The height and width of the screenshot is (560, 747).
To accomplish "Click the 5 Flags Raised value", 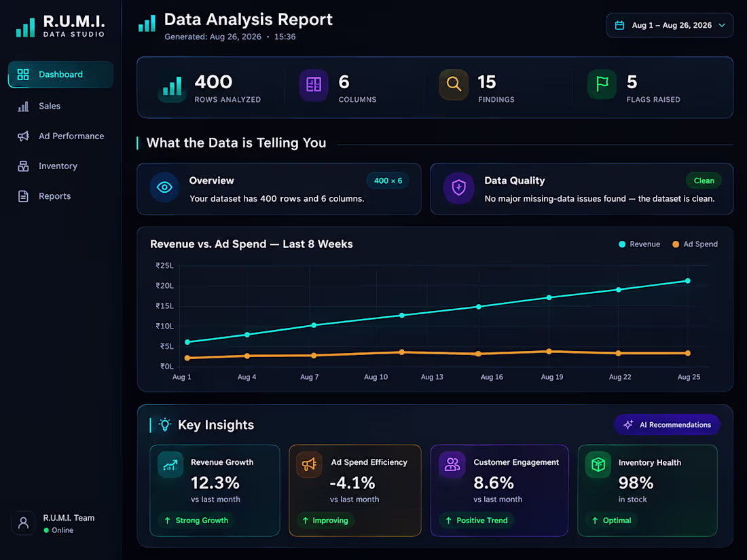I will tap(632, 82).
